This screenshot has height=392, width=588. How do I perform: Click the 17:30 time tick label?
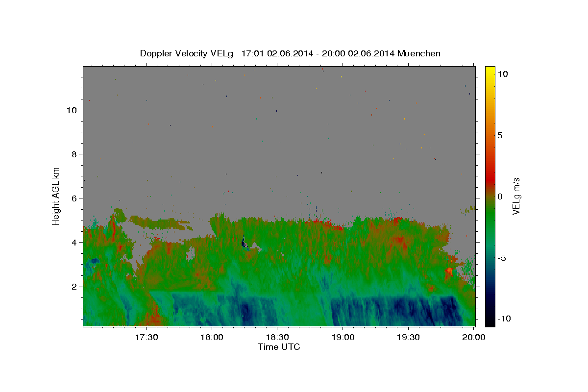coord(146,337)
